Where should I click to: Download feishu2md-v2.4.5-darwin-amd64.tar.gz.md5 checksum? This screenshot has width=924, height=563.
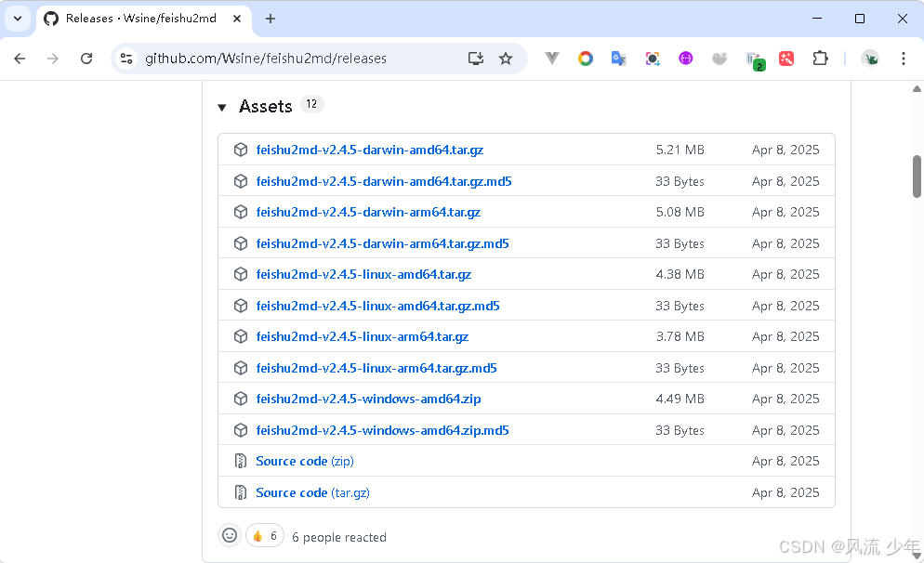(x=384, y=181)
